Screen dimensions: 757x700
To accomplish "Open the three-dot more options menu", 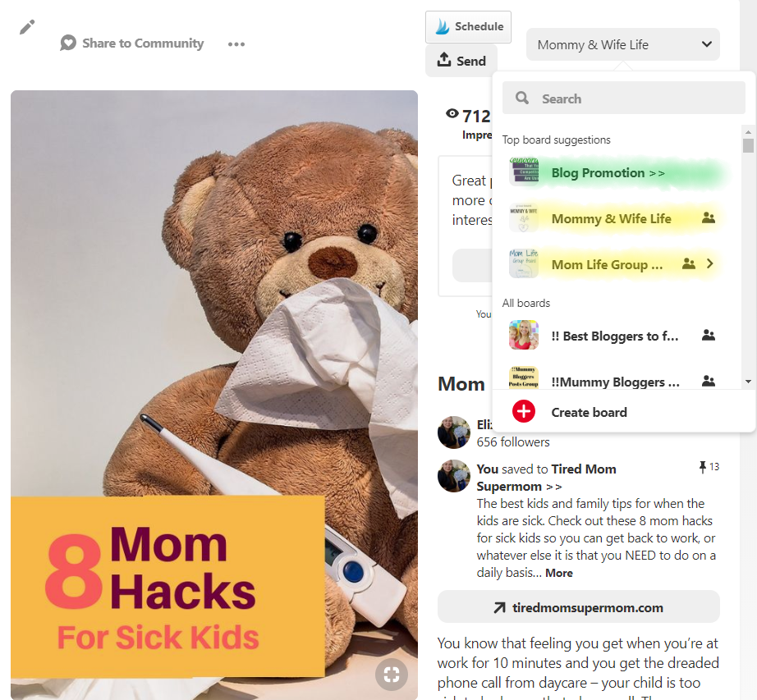I will (236, 43).
